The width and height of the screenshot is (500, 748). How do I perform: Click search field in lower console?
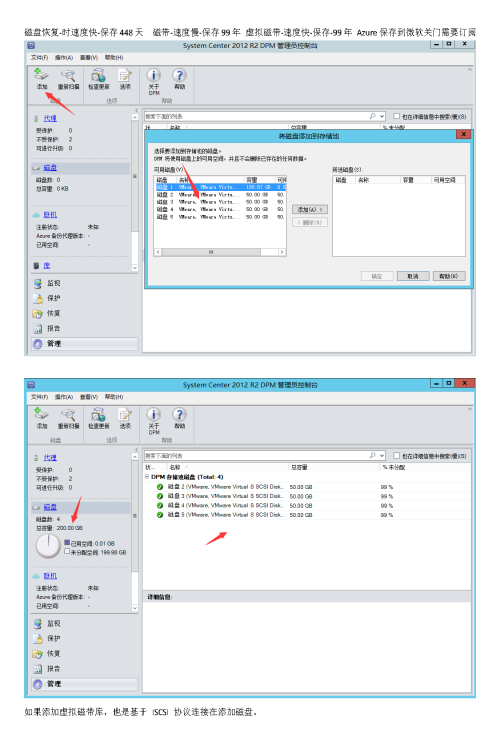(257, 456)
